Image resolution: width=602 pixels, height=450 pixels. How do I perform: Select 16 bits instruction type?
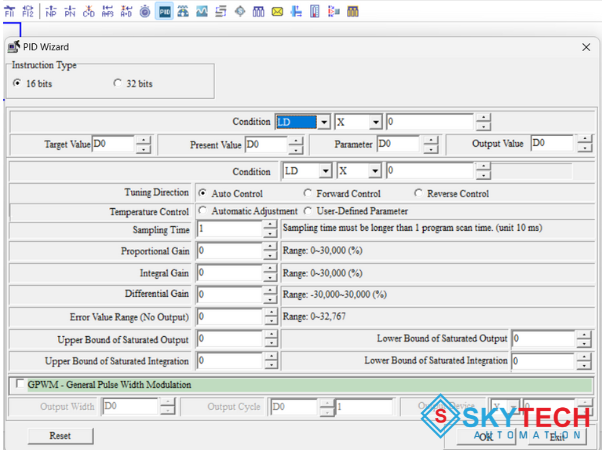17,83
